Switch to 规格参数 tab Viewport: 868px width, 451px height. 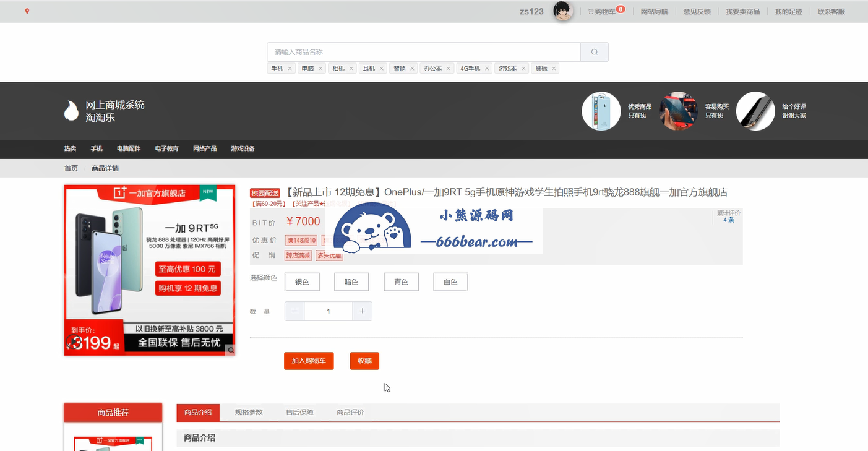click(x=249, y=412)
